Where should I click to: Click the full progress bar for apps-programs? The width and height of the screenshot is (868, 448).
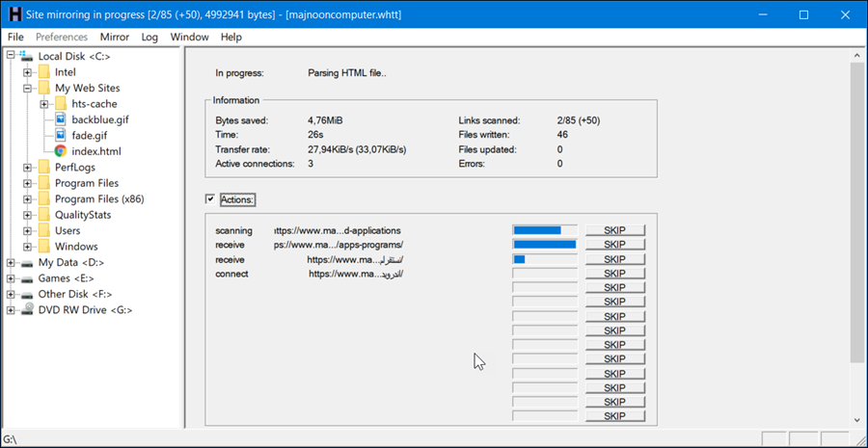[545, 245]
